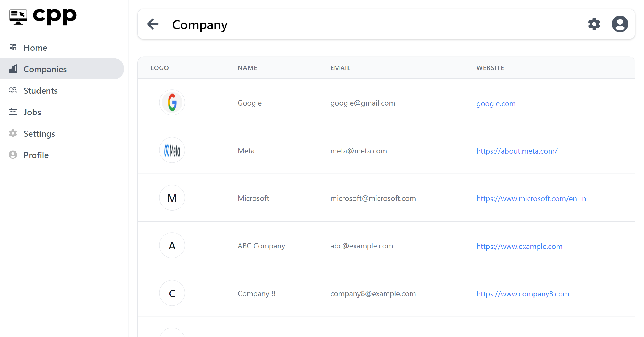Click the Meta company name

click(246, 151)
